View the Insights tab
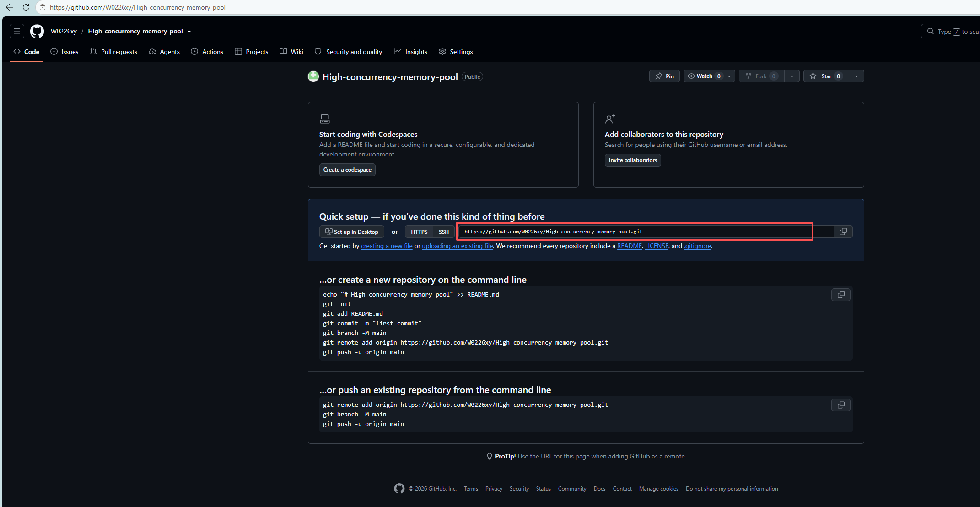The height and width of the screenshot is (507, 980). click(x=411, y=52)
